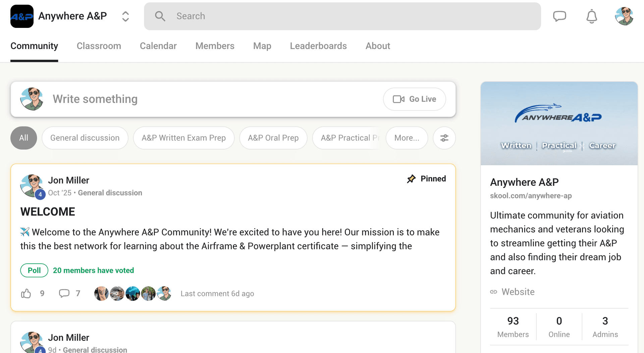644x353 pixels.
Task: Filter by General discussion category
Action: point(85,138)
